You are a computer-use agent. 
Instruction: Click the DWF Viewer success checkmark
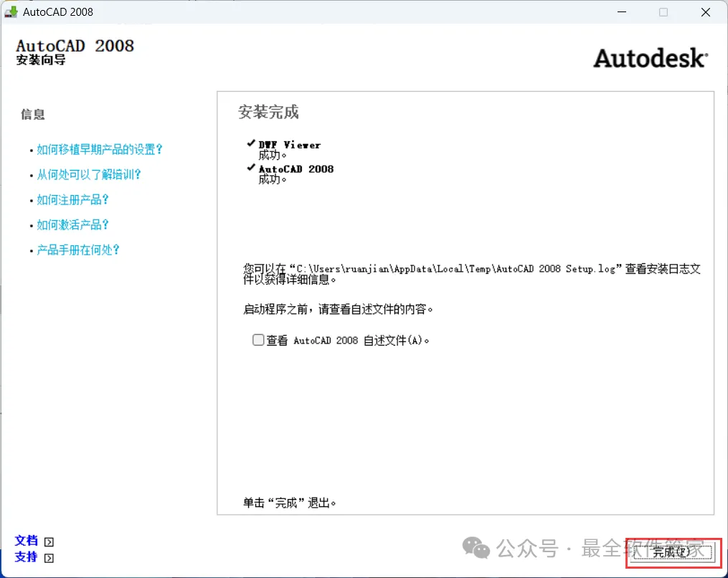[x=251, y=143]
